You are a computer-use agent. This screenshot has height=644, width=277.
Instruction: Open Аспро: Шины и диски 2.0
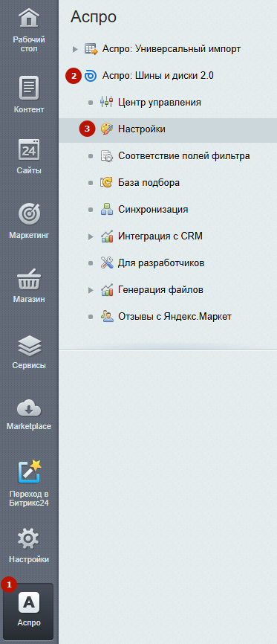(x=158, y=76)
